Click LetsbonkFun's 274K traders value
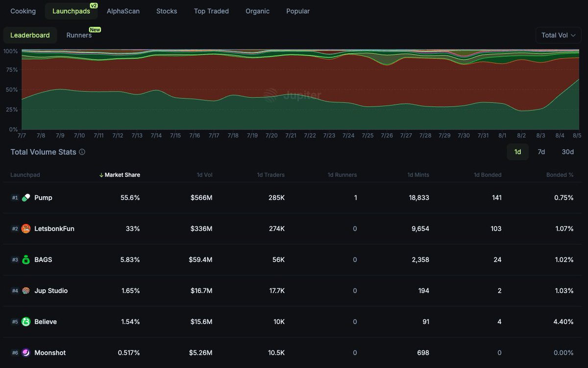This screenshot has width=588, height=368. coord(276,229)
